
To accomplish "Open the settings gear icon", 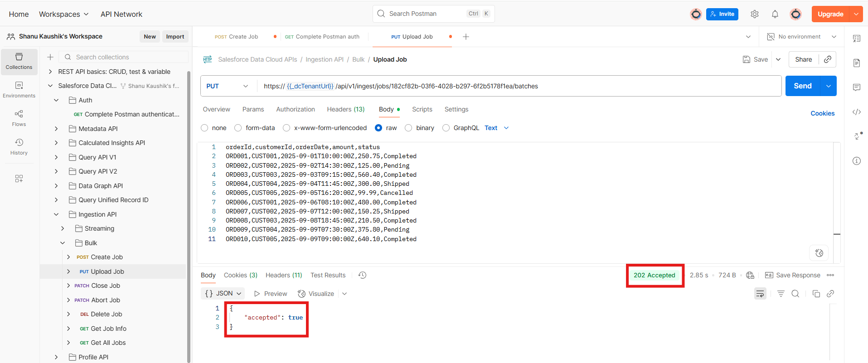I will tap(754, 14).
